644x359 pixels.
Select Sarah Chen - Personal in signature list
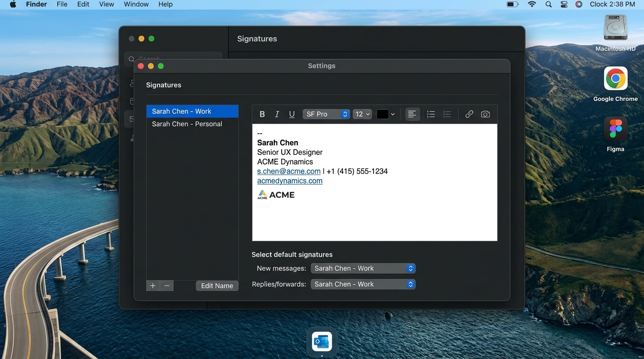click(x=192, y=124)
